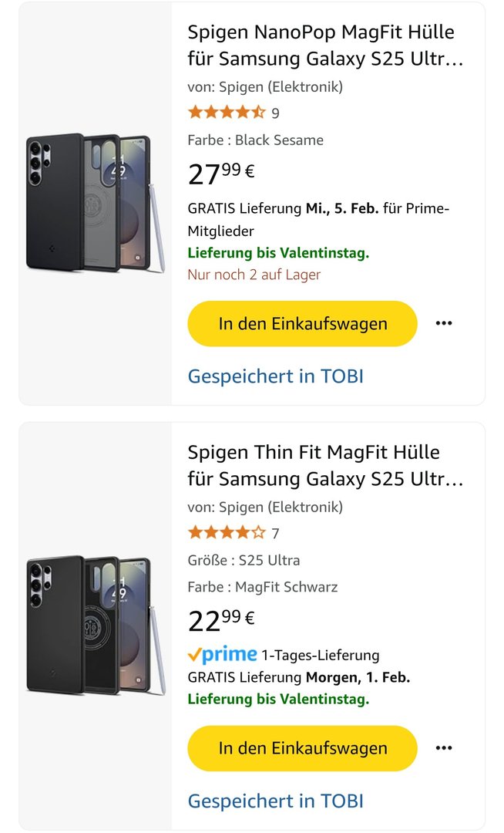This screenshot has height=833, width=504.
Task: Open the 9 reviews count
Action: click(x=275, y=113)
